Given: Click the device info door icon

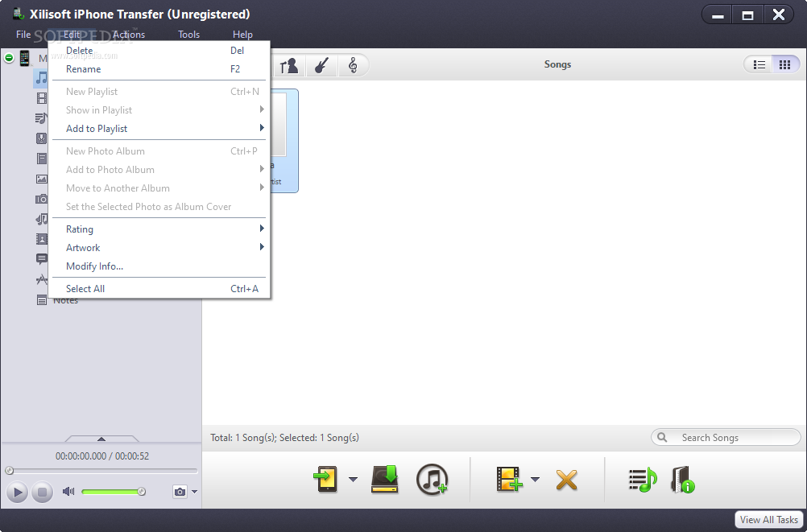Looking at the screenshot, I should click(683, 480).
